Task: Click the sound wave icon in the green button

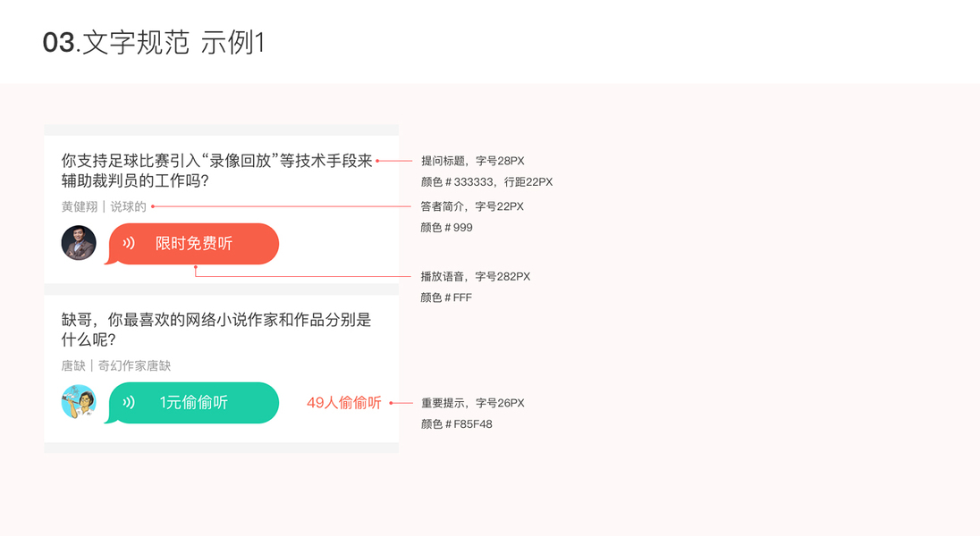Action: tap(129, 403)
